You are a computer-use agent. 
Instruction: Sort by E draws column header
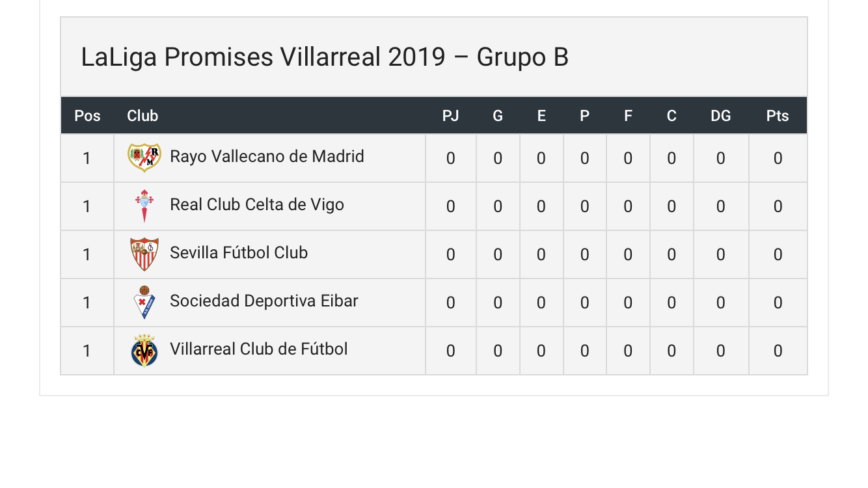(541, 116)
